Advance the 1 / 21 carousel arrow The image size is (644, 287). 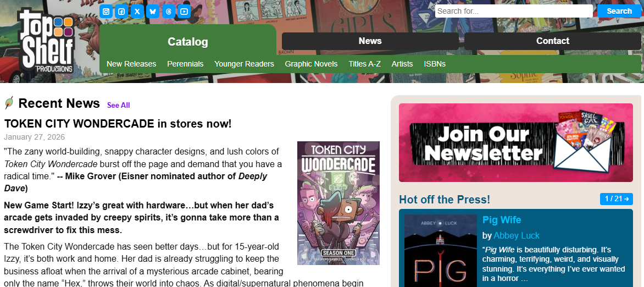[x=616, y=199]
